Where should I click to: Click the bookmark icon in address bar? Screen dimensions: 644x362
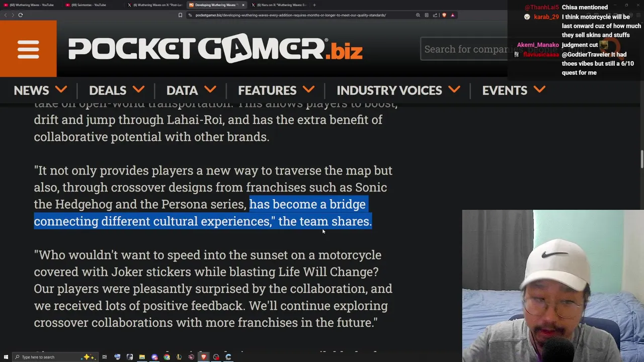180,15
